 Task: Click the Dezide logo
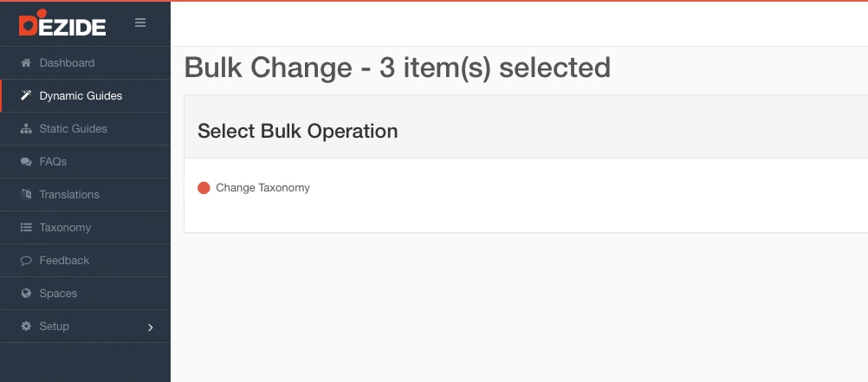tap(62, 23)
